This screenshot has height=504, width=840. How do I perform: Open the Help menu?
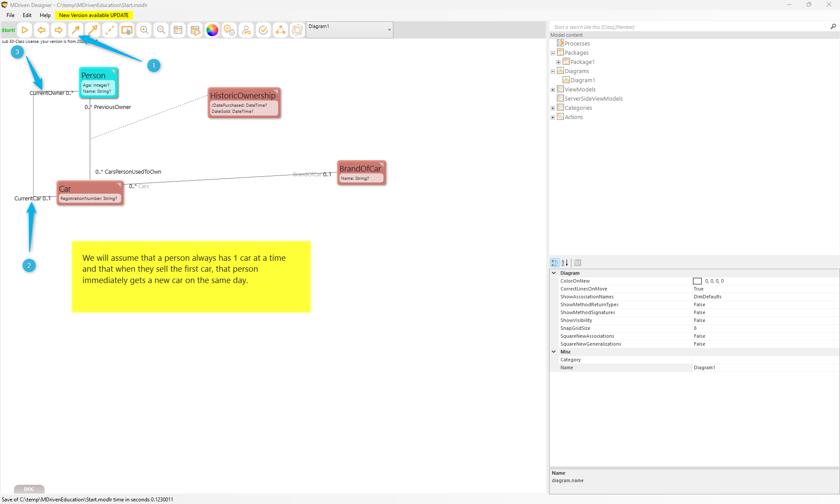(45, 15)
